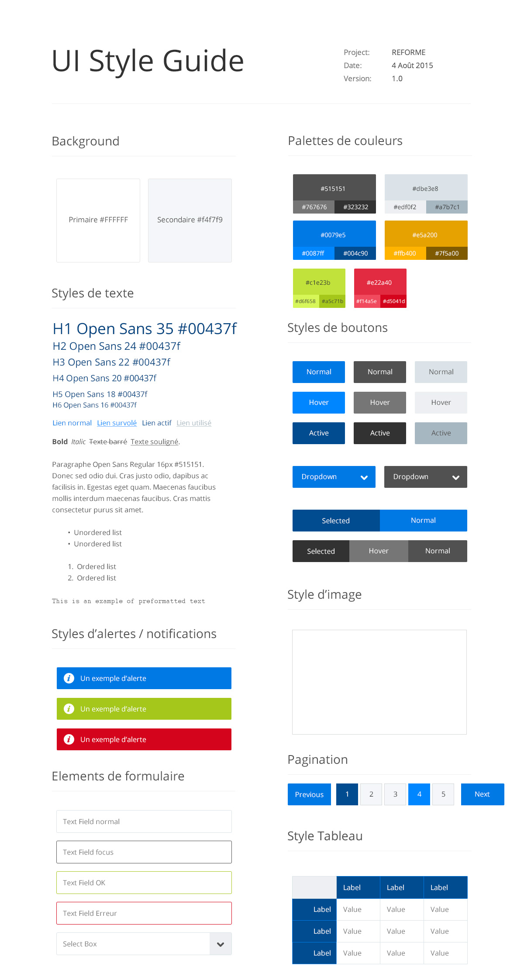
Task: Click the empty image placeholder box
Action: tap(379, 682)
